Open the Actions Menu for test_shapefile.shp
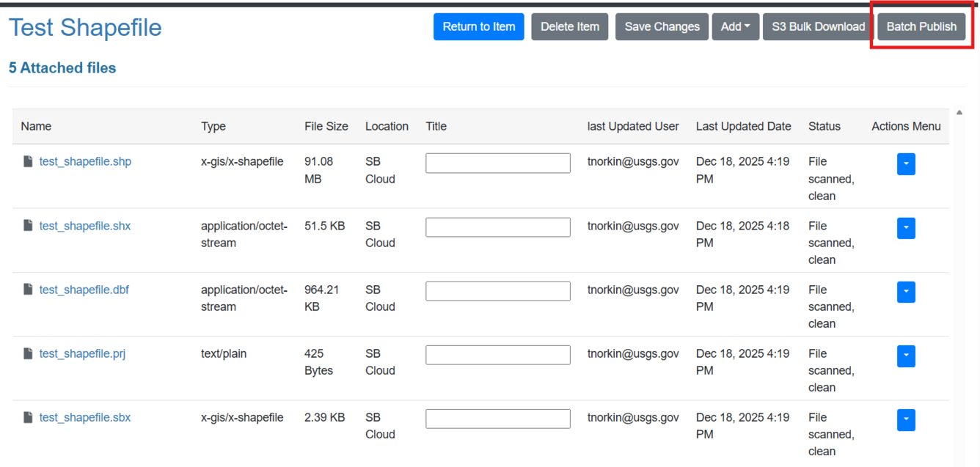Image resolution: width=980 pixels, height=467 pixels. [x=906, y=164]
